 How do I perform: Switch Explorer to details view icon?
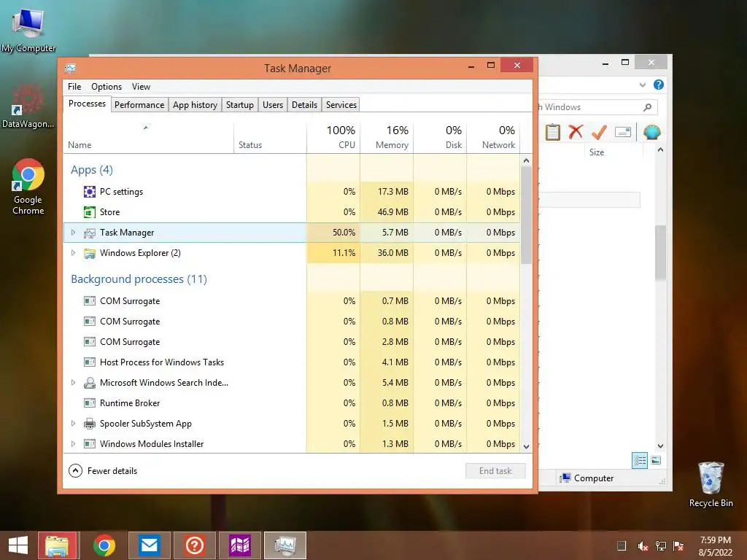click(x=639, y=460)
